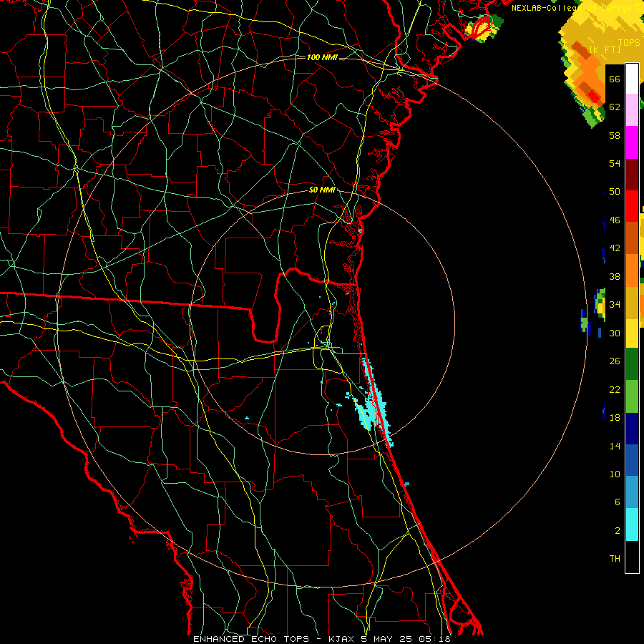
Task: Click the "50 NMI" range ring label
Action: [322, 190]
